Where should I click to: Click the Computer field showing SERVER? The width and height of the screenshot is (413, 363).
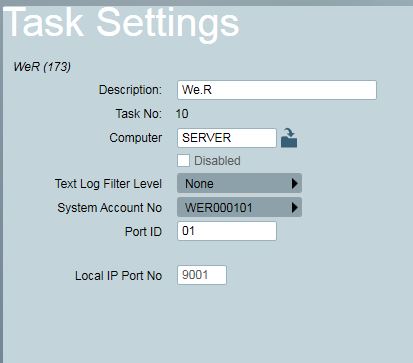[227, 138]
